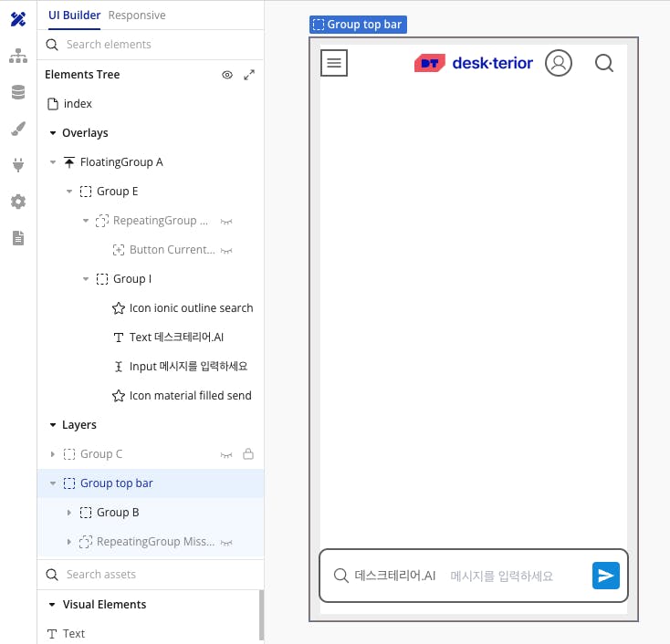Expand Group B in tree
Screen dimensions: 670x644
[68, 513]
